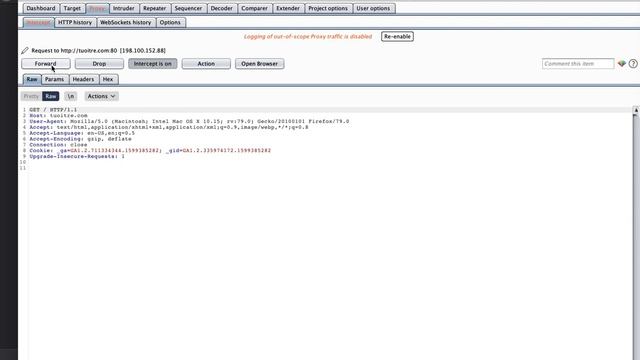Image resolution: width=640 pixels, height=360 pixels.
Task: Click the Connection: close line
Action: 58,144
